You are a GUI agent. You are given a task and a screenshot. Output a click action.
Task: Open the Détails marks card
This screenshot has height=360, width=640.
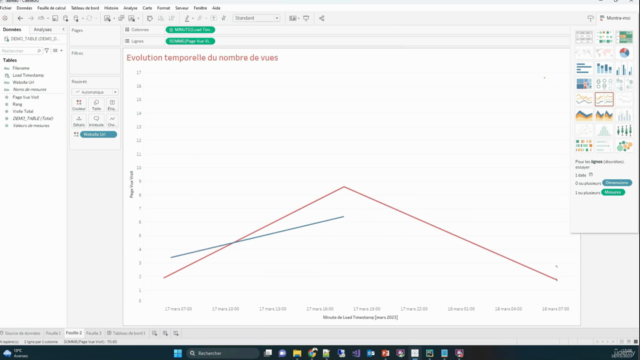tap(79, 121)
